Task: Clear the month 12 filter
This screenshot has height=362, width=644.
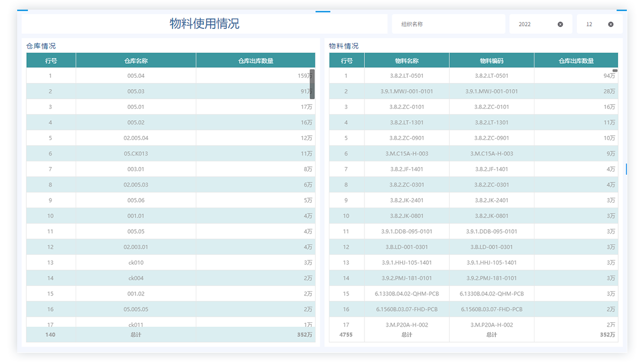Action: pos(611,24)
